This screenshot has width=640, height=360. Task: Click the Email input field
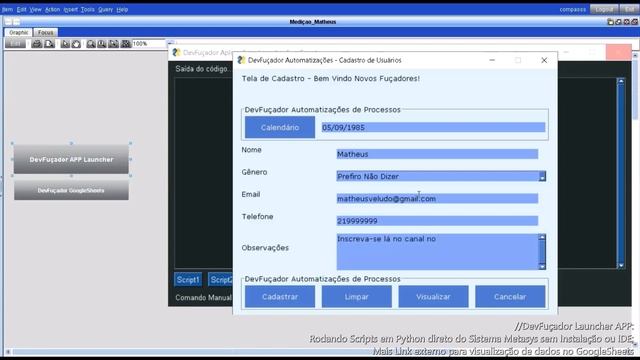[x=437, y=198]
